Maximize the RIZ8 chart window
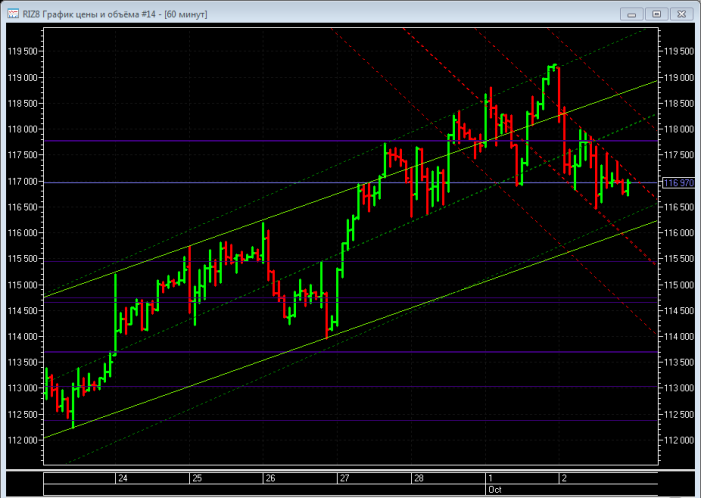The image size is (701, 498). (656, 14)
